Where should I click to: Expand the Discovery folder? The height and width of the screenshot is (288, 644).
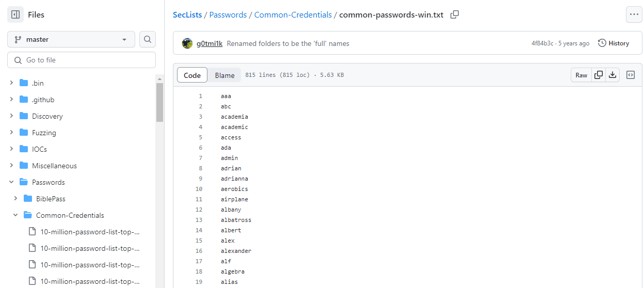click(11, 116)
